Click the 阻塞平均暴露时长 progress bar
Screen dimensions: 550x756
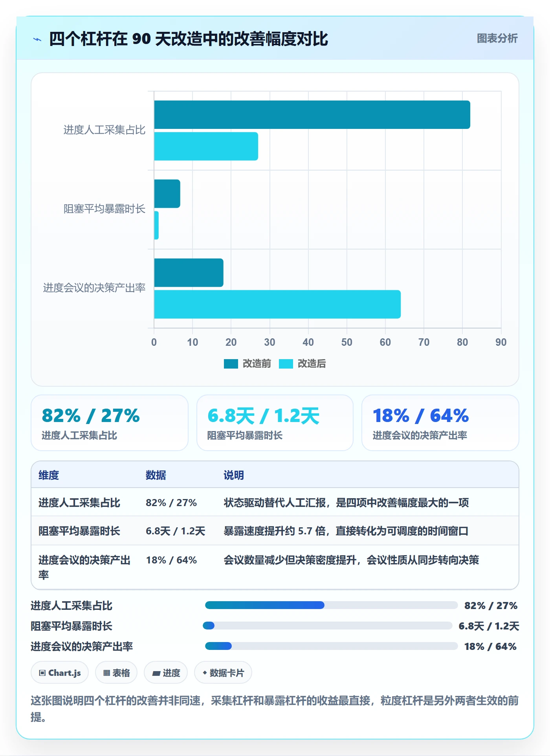[x=328, y=626]
